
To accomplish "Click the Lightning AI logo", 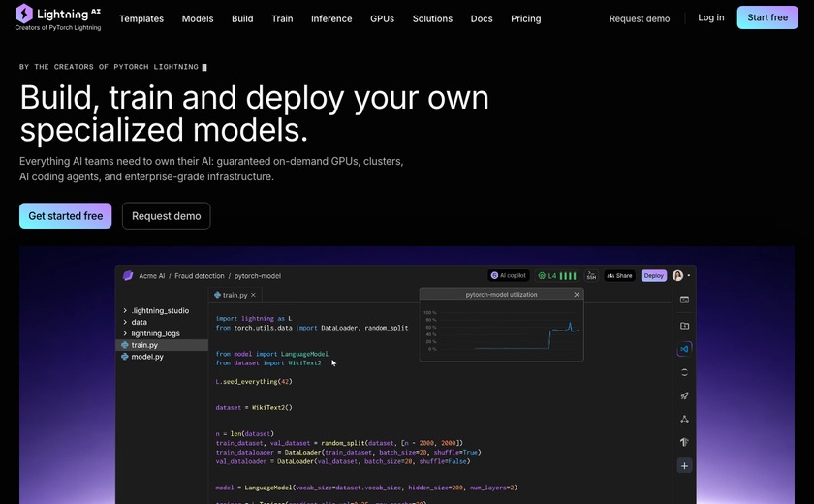I will pos(57,17).
